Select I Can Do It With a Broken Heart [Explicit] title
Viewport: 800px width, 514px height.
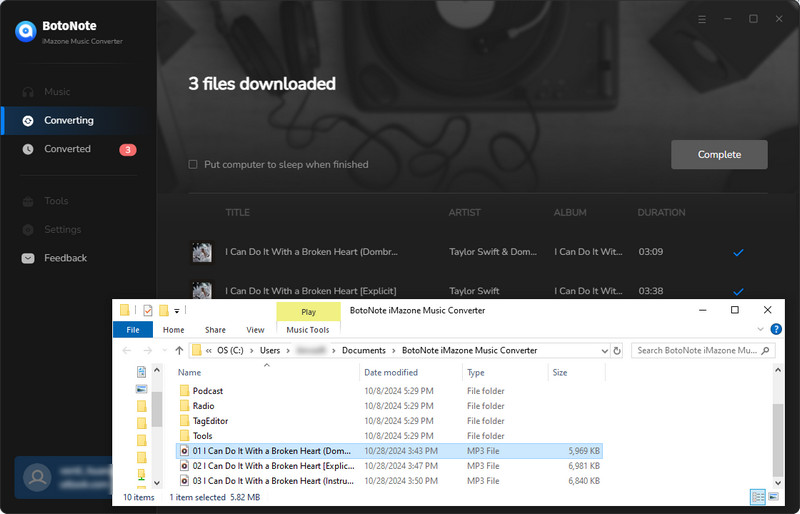click(x=310, y=291)
